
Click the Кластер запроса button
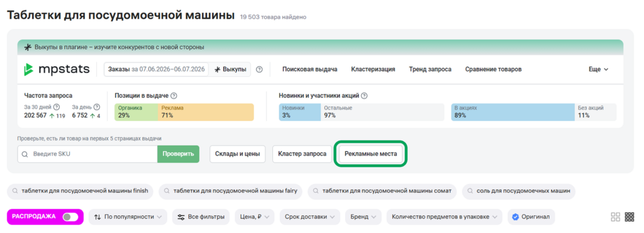pyautogui.click(x=303, y=154)
